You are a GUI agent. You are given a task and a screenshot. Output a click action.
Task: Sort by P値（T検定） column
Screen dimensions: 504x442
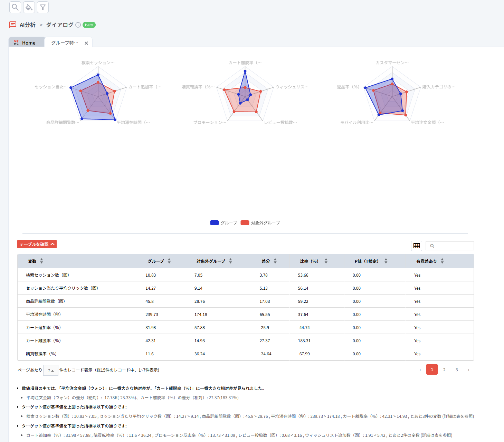click(x=386, y=261)
